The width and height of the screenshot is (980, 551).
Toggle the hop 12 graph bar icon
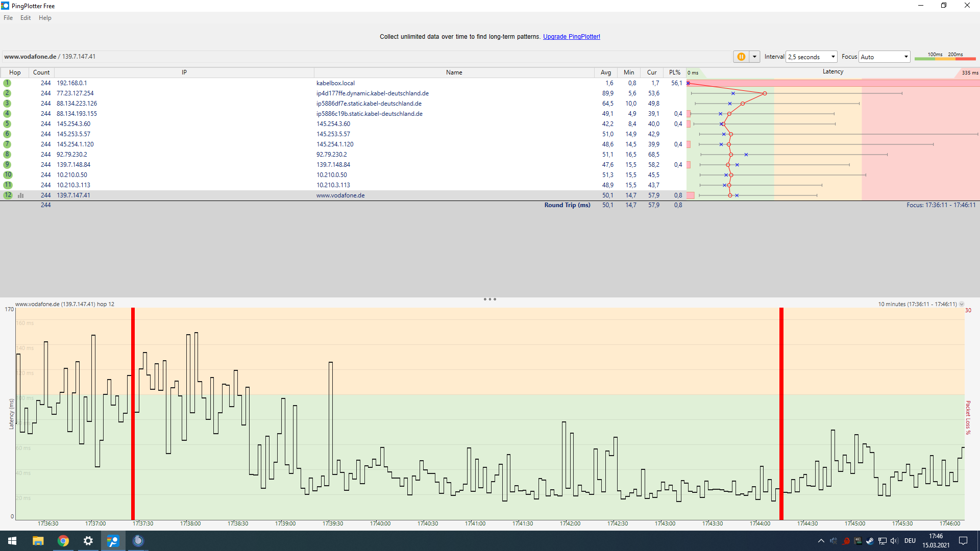(x=21, y=195)
